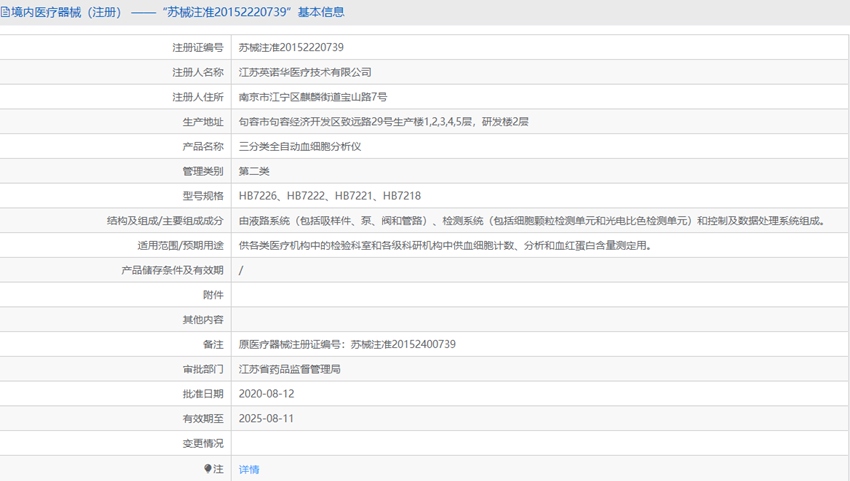Click approving department 江苏省药品监督管理局
The width and height of the screenshot is (850, 481).
(289, 369)
